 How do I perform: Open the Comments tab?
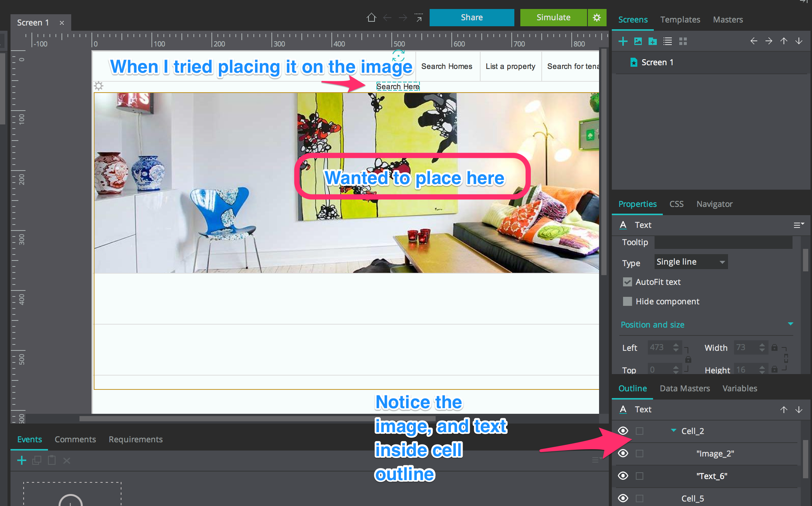pos(75,439)
